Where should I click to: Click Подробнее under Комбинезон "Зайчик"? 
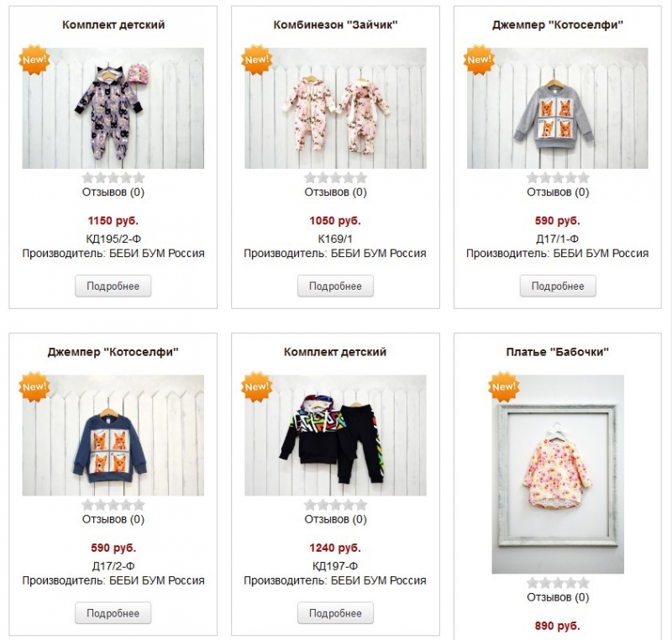335,286
